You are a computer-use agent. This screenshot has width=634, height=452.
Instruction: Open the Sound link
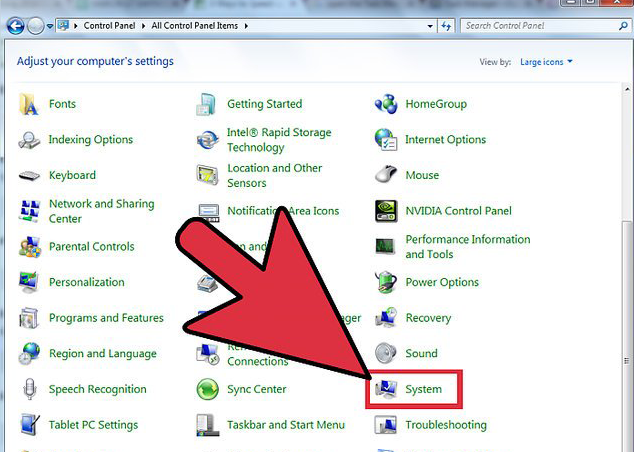tap(421, 353)
